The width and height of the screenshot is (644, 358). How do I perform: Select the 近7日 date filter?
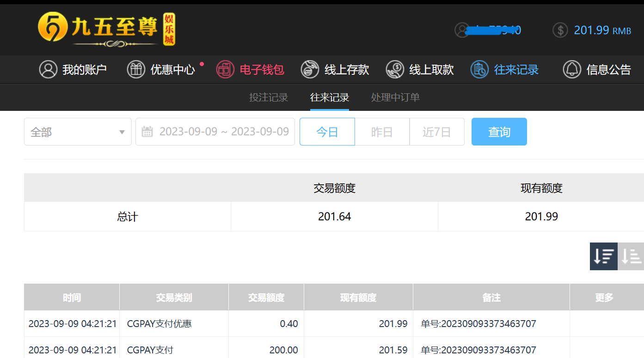point(437,132)
